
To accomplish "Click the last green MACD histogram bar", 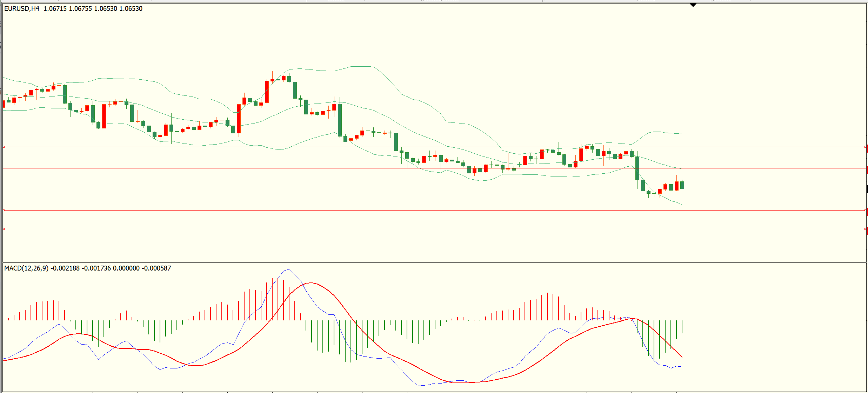I will [682, 327].
